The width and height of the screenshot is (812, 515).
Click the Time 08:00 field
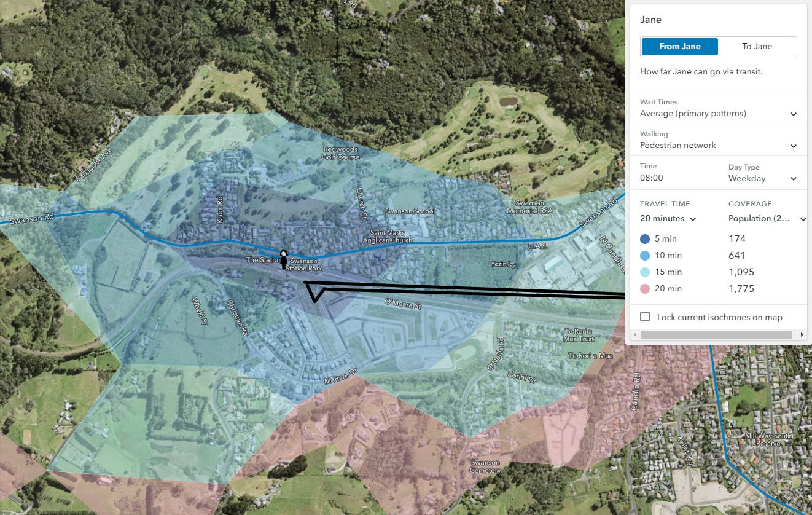point(652,178)
